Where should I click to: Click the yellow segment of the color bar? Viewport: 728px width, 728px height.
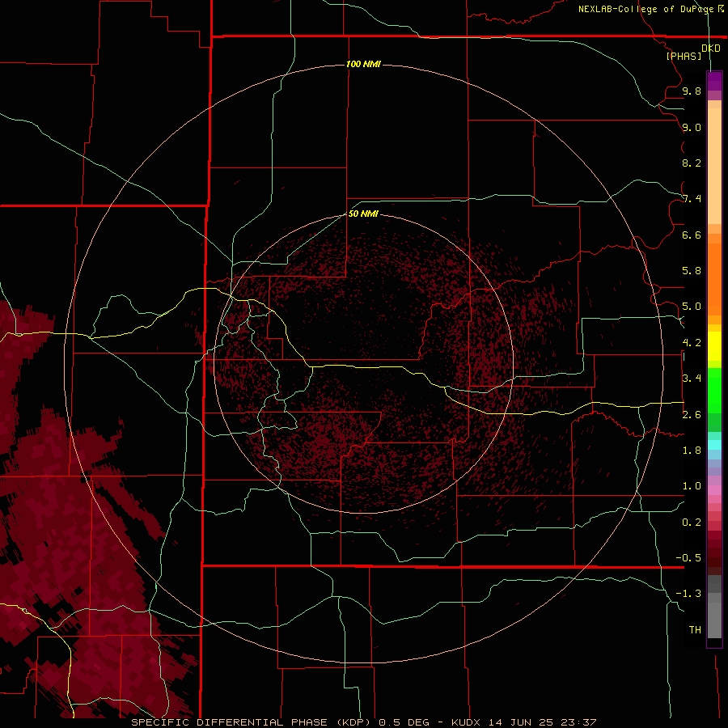pos(714,346)
